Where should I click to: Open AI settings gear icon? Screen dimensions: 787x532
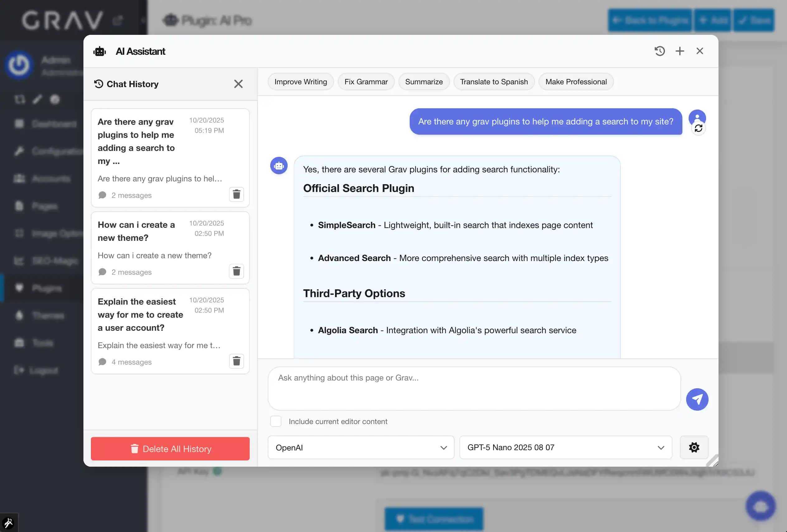(694, 447)
